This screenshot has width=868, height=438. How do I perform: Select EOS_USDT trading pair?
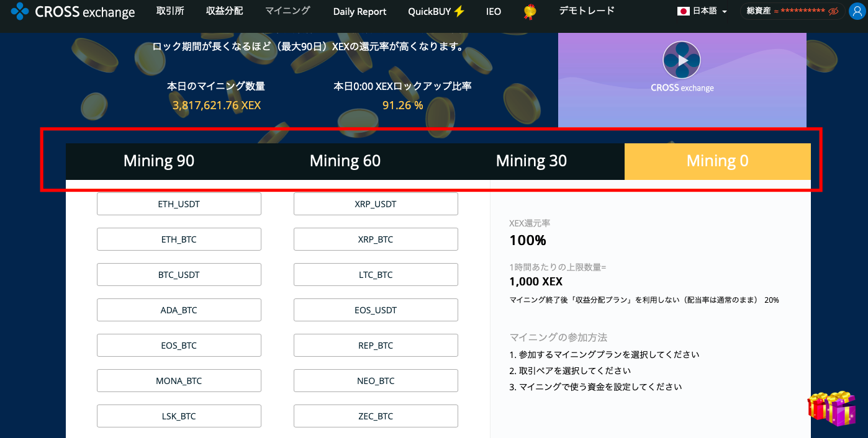point(376,310)
